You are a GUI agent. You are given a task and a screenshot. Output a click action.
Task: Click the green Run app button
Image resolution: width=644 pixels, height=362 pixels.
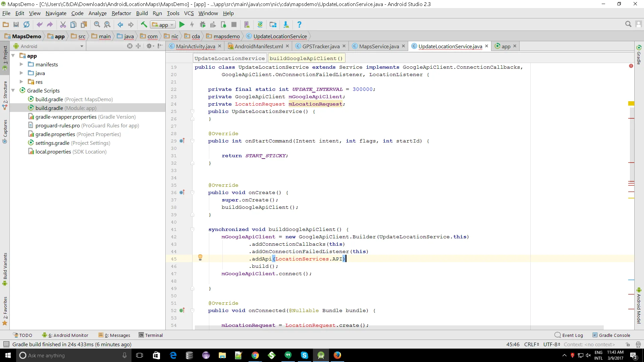coord(182,24)
